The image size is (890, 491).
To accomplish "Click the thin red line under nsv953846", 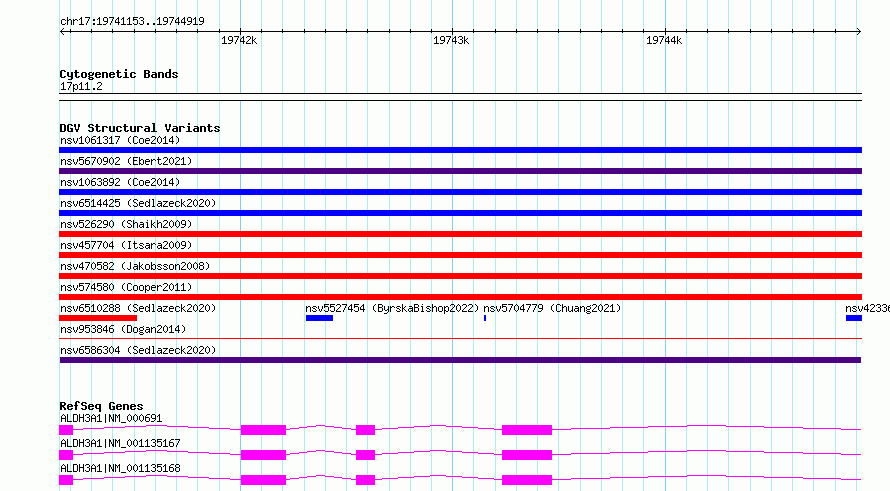I will (460, 339).
